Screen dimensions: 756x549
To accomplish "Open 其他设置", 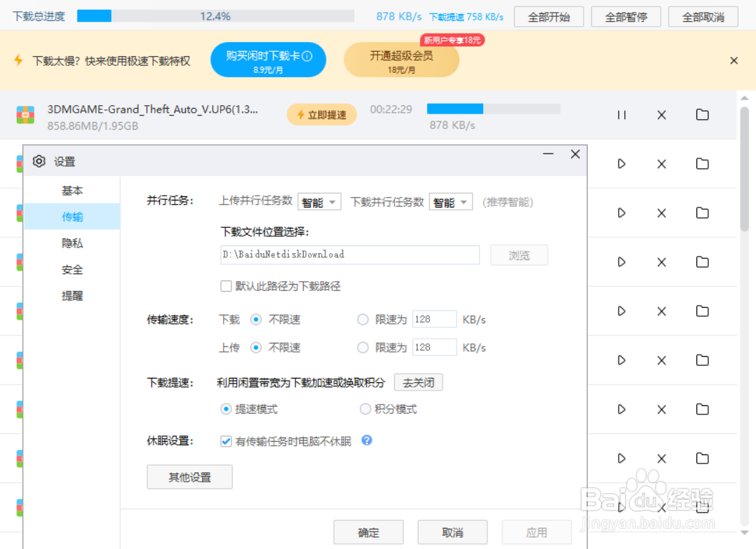I will click(190, 477).
